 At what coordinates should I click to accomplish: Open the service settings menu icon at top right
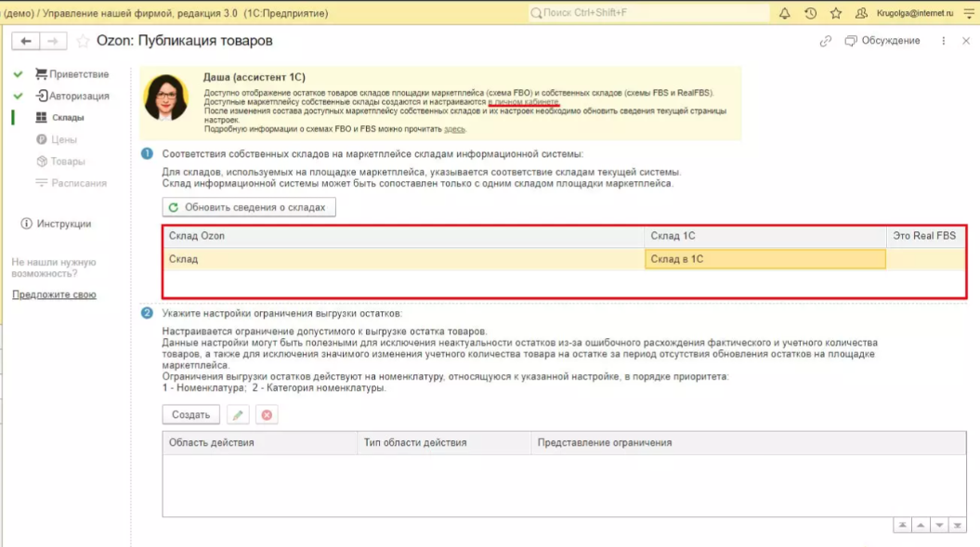pyautogui.click(x=969, y=13)
